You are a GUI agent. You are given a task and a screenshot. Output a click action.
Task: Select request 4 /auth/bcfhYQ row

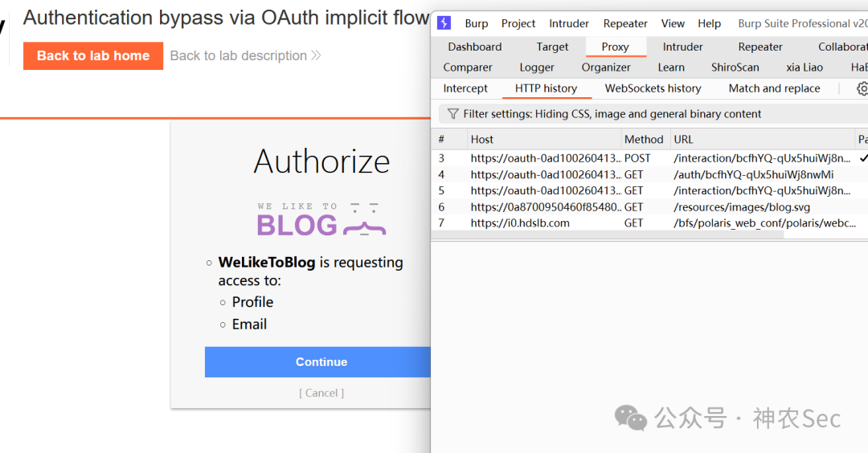tap(649, 174)
